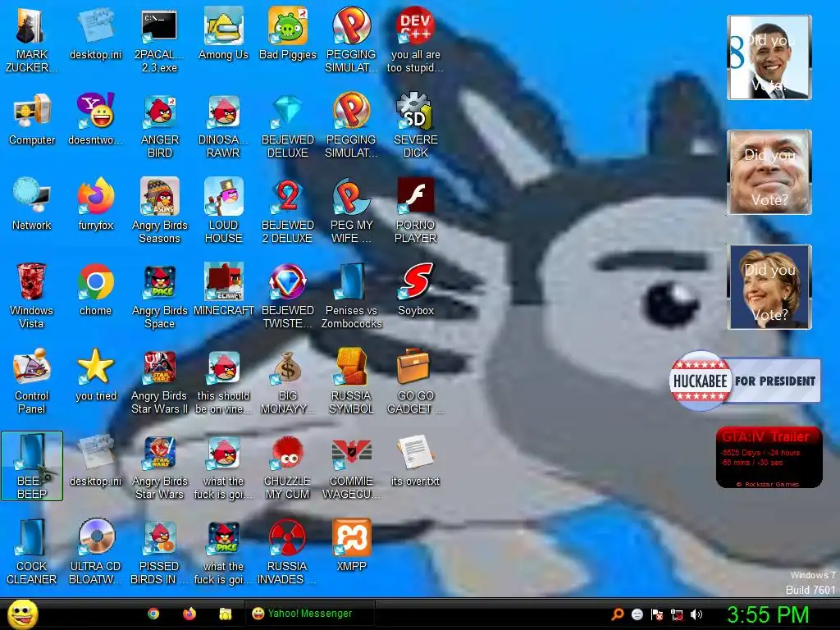This screenshot has width=840, height=630.
Task: Open the Computer desktop icon
Action: (x=32, y=119)
